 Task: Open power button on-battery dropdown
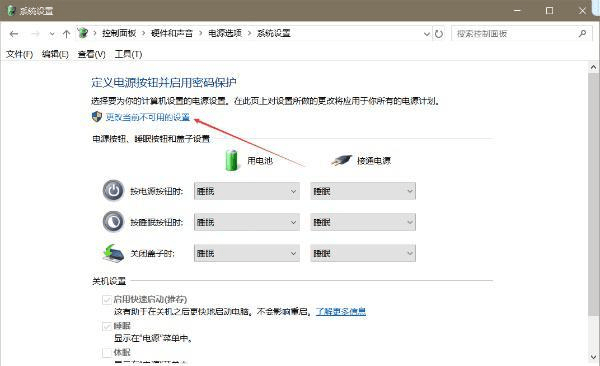point(247,191)
